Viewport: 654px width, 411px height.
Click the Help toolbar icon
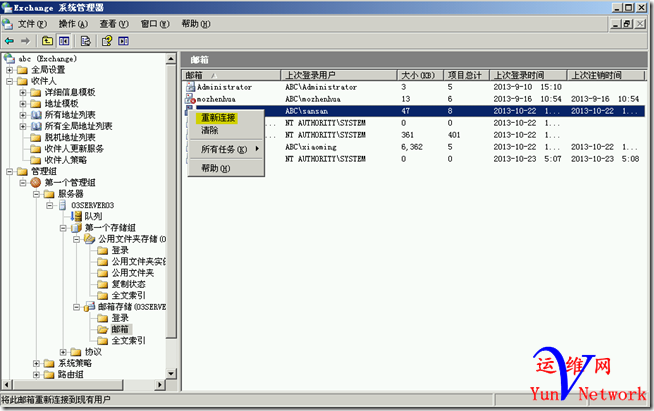(x=107, y=41)
